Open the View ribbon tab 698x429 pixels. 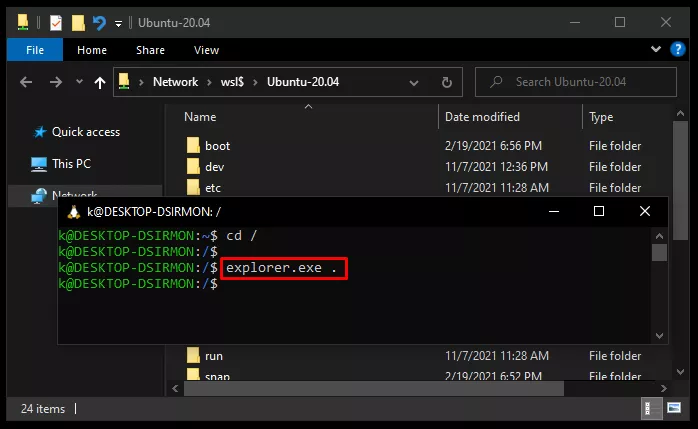pyautogui.click(x=206, y=50)
